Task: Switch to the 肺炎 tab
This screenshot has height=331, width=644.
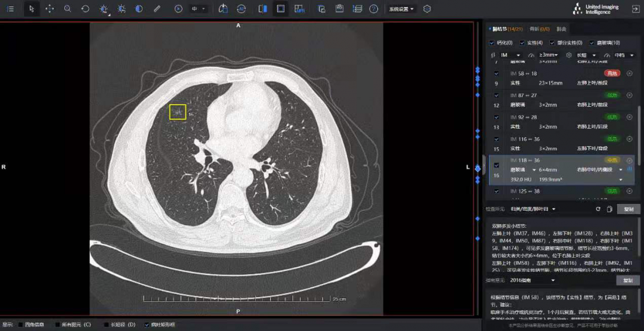Action: pos(562,29)
